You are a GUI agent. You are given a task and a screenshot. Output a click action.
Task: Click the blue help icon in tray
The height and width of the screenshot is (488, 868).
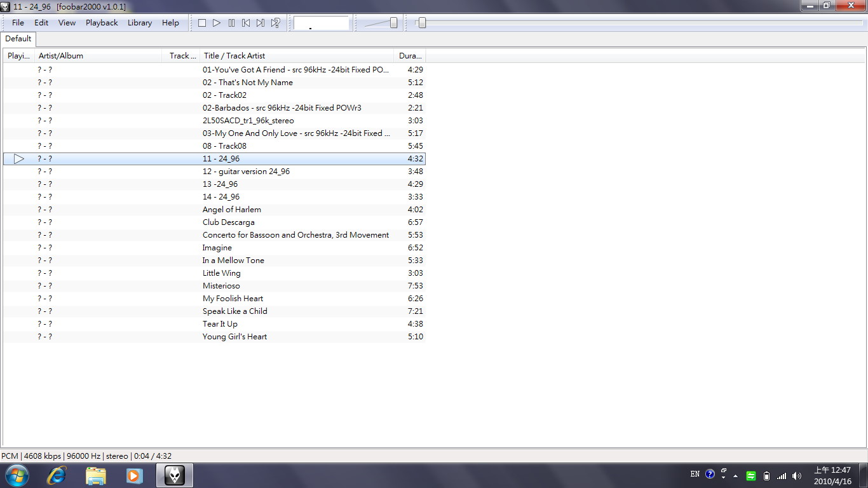pyautogui.click(x=710, y=474)
